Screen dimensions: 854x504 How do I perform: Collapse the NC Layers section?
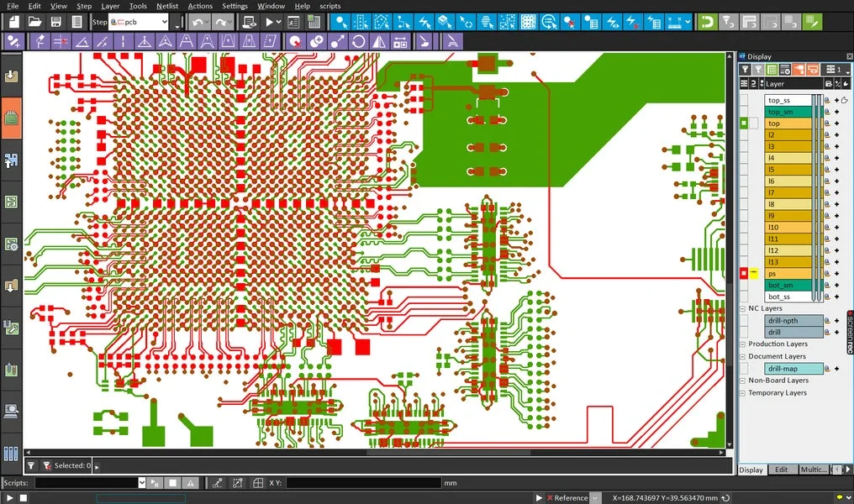coord(742,308)
